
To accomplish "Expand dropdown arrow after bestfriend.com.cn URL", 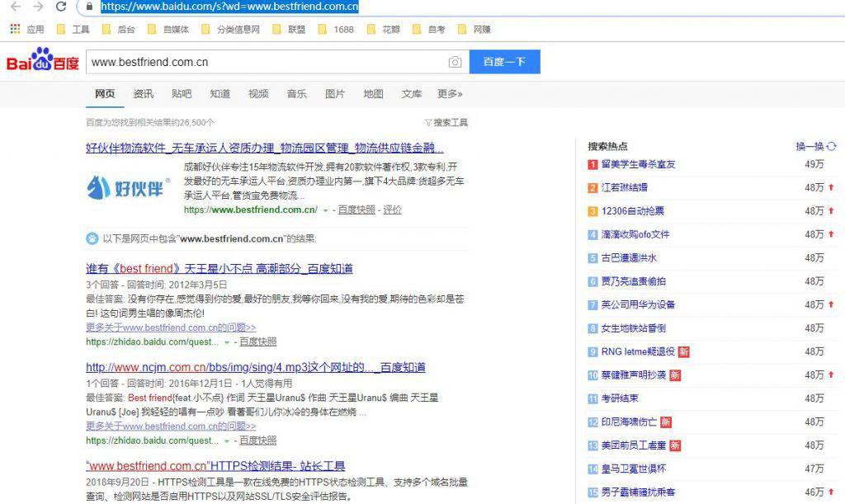I will [325, 210].
